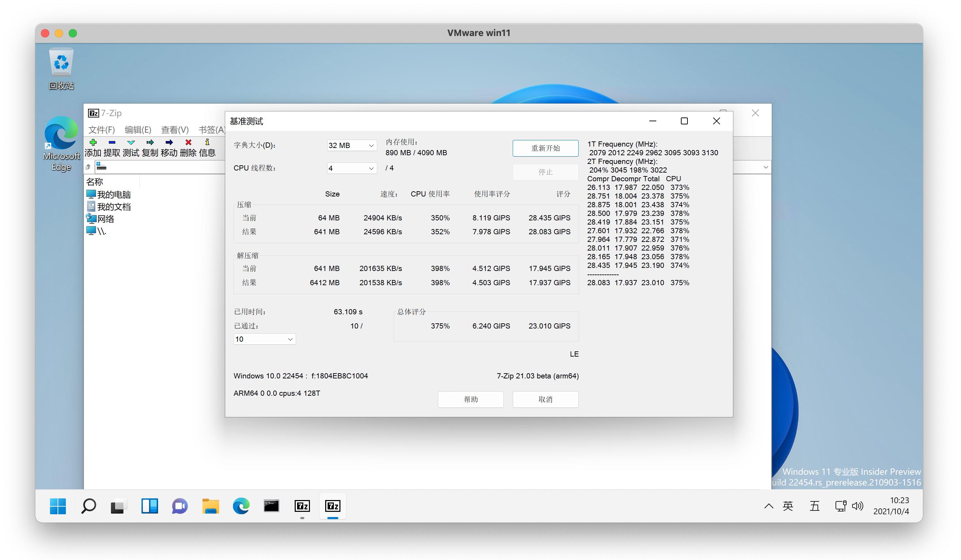Screen dimensions: 961x560
Task: Click the 取消 (Cancel) button
Action: coord(545,400)
